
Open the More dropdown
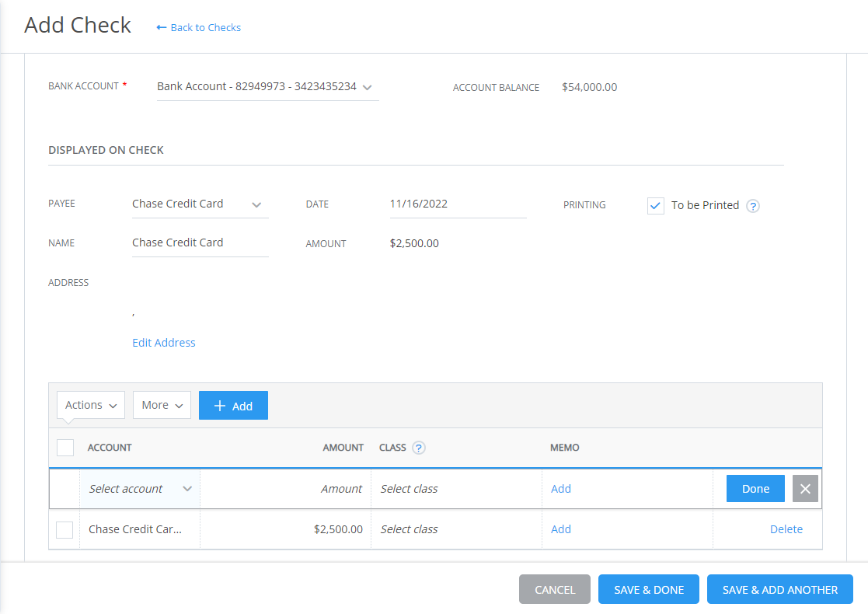coord(162,405)
